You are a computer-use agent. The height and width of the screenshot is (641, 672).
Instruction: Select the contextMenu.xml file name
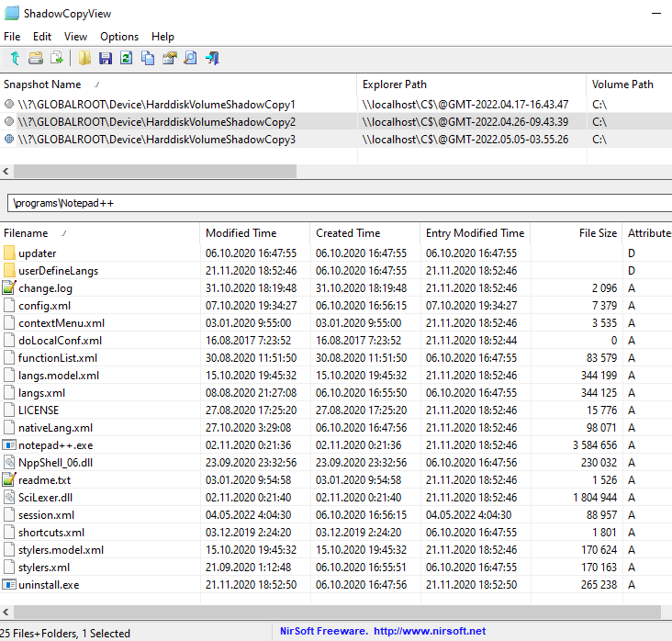pos(62,323)
